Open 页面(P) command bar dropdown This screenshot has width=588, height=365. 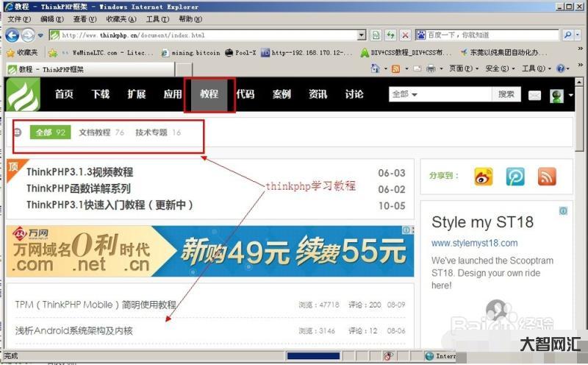click(x=464, y=68)
